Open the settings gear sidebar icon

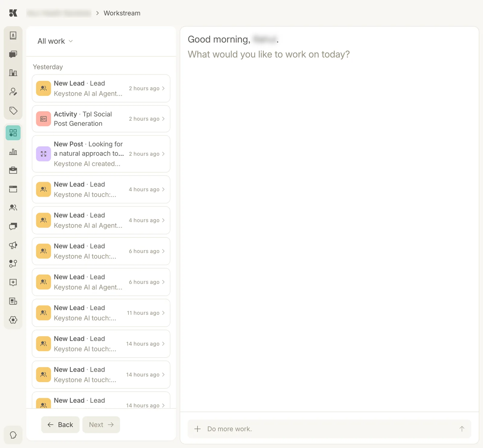point(13,320)
